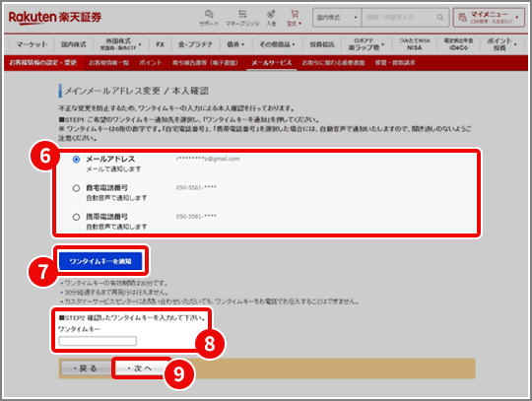
Task: Click the 戻る button
Action: point(86,368)
